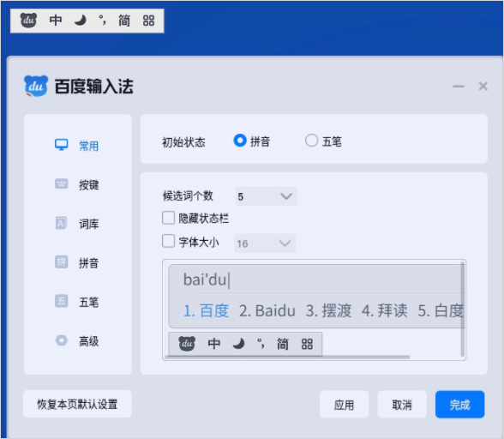Click the moon icon in preview status bar

coord(238,344)
